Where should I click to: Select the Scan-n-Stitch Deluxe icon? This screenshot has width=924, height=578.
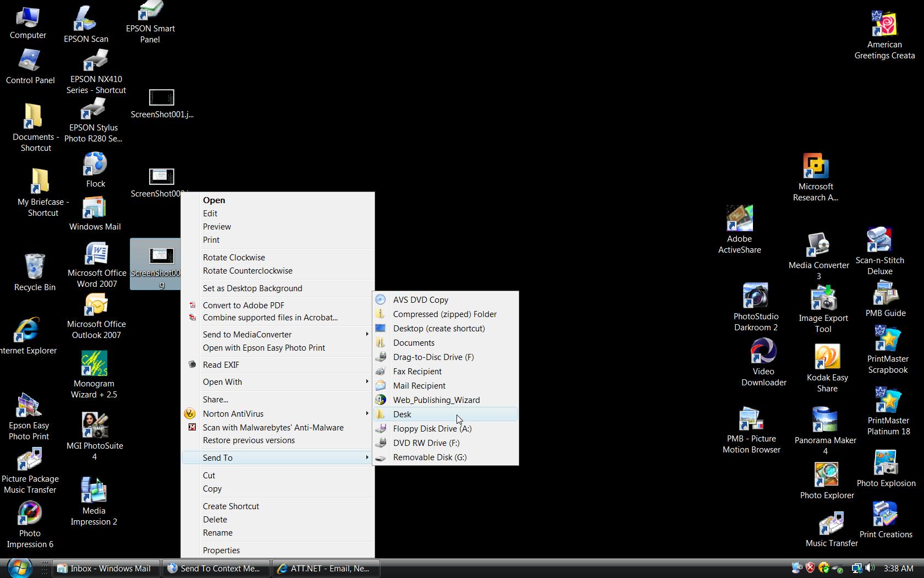[x=880, y=251]
